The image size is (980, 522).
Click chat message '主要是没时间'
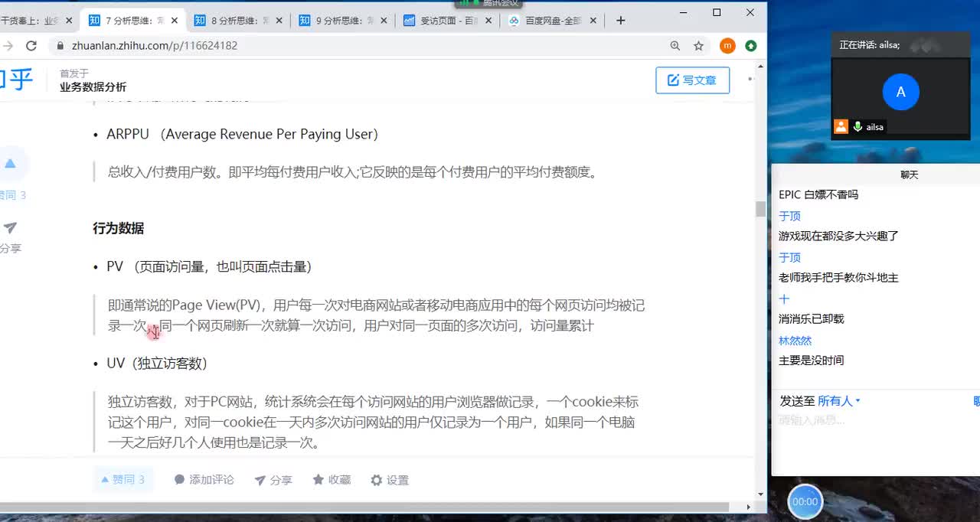812,361
